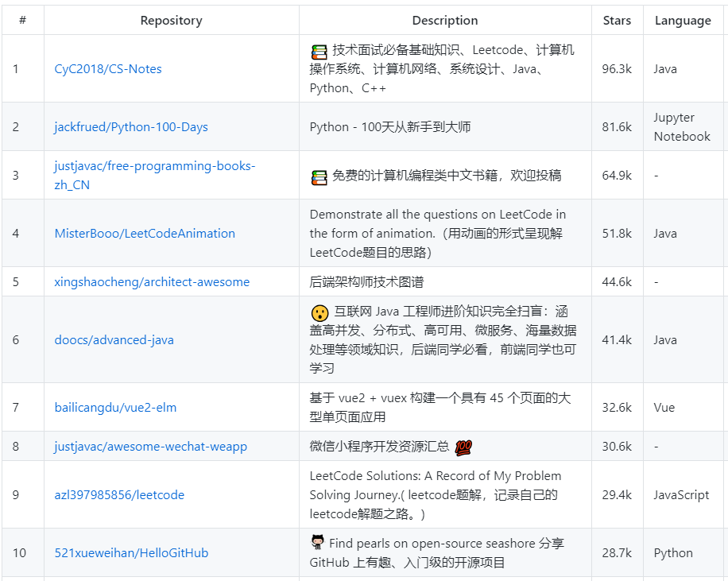This screenshot has width=728, height=581.
Task: Open MisterBooo/LeetCodeAnimation repository
Action: click(145, 233)
